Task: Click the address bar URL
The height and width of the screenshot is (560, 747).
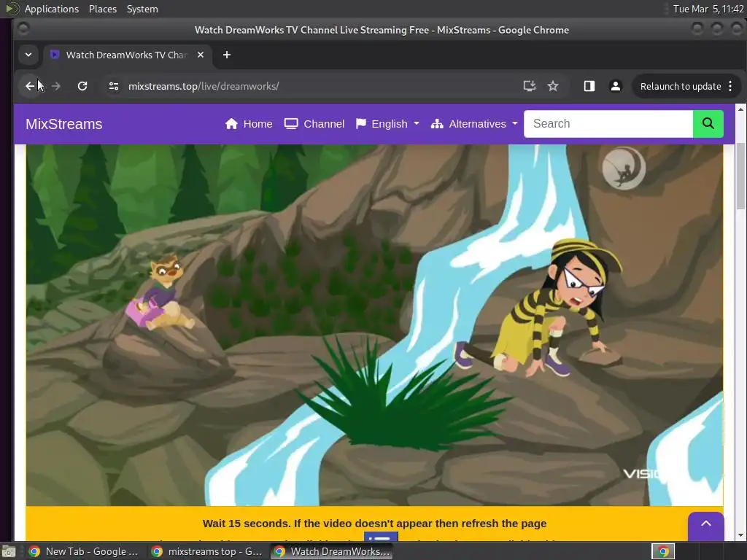Action: point(204,86)
